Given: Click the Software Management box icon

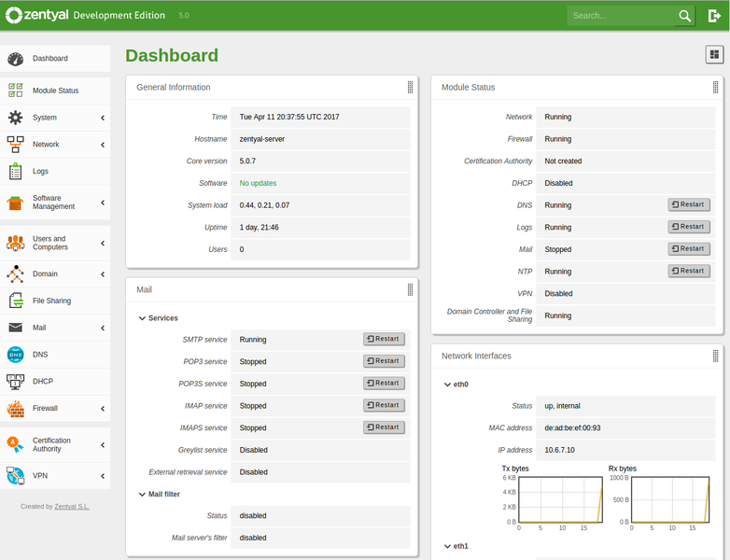Looking at the screenshot, I should click(15, 203).
